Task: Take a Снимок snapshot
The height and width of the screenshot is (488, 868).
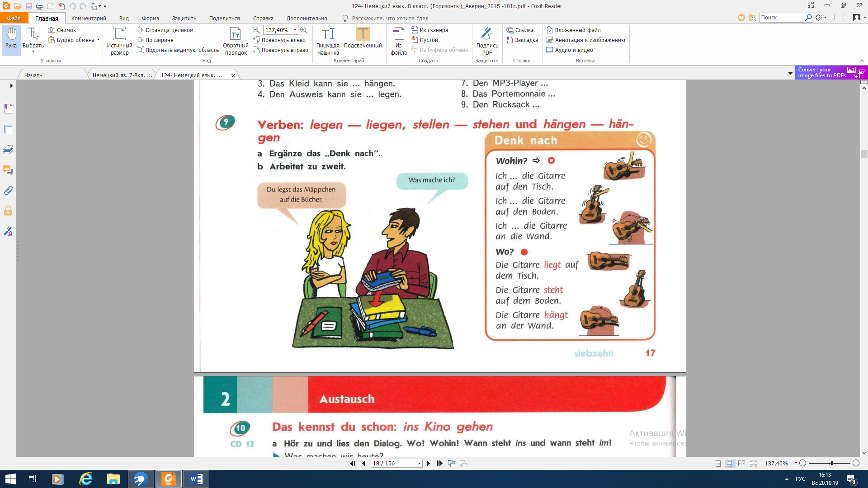Action: pyautogui.click(x=62, y=30)
